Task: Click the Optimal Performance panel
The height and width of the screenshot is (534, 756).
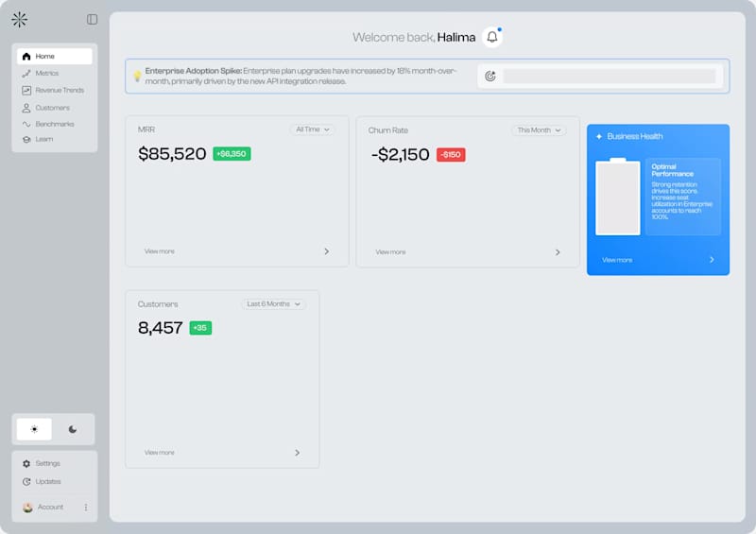Action: coord(683,197)
